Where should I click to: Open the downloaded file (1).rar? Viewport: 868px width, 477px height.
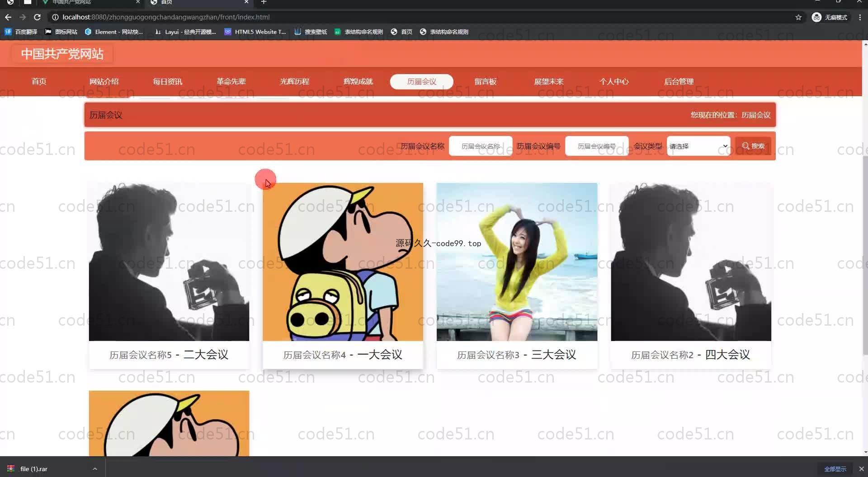[33, 469]
